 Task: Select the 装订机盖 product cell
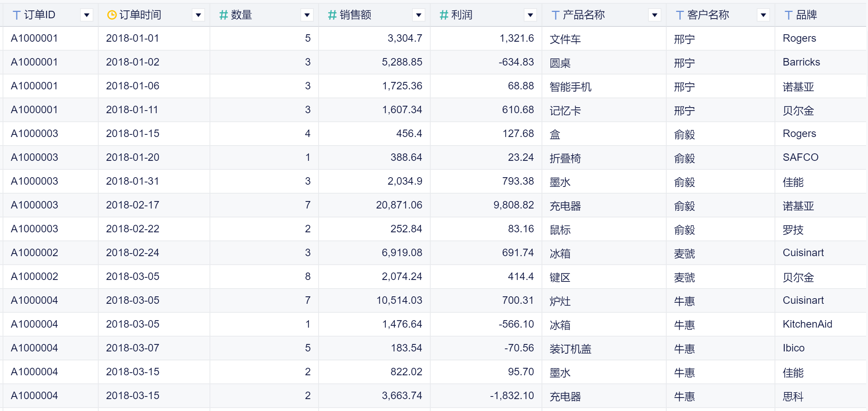pos(570,348)
